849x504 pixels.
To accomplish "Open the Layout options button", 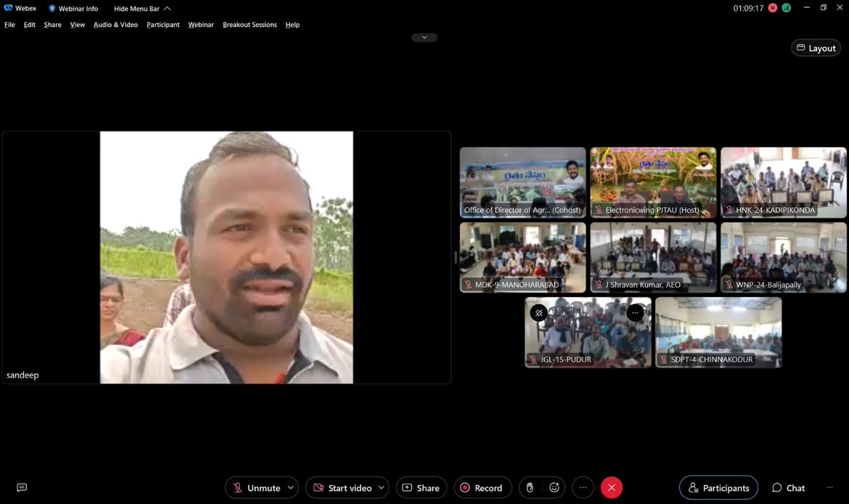I will tap(816, 48).
